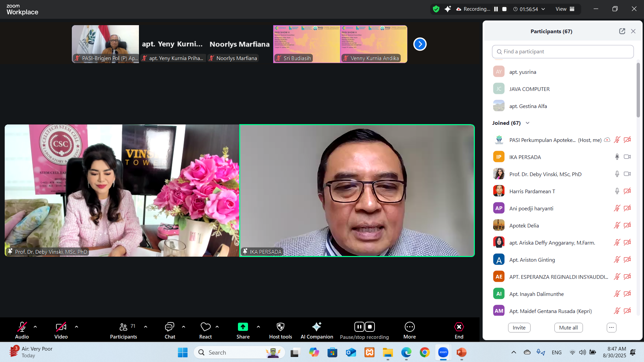This screenshot has height=362, width=644.
Task: Open the Share screen option
Action: pos(243,330)
